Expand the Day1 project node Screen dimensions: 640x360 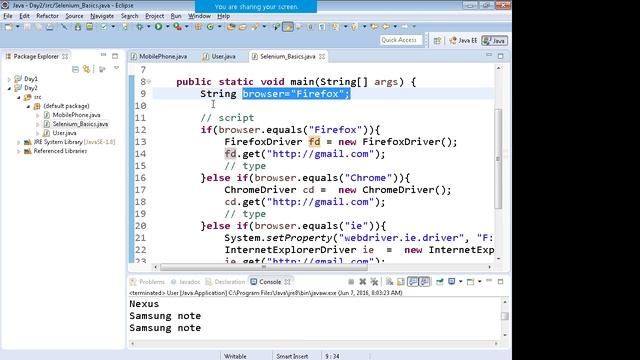pos(9,79)
